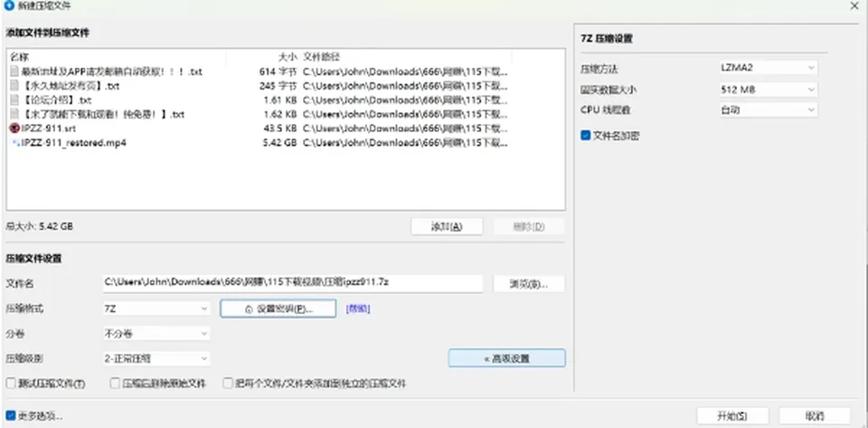The height and width of the screenshot is (428, 868).
Task: Open the CPU 线程数 dropdown set to 自动
Action: pyautogui.click(x=769, y=109)
